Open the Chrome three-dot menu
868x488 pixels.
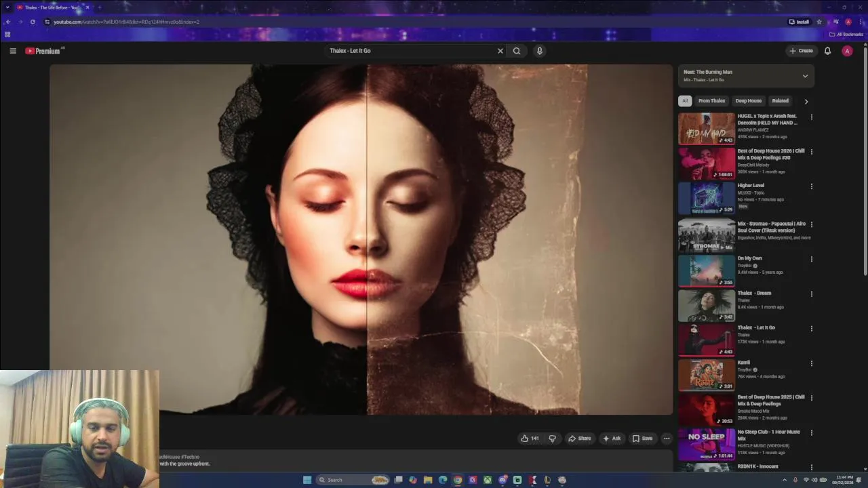861,22
